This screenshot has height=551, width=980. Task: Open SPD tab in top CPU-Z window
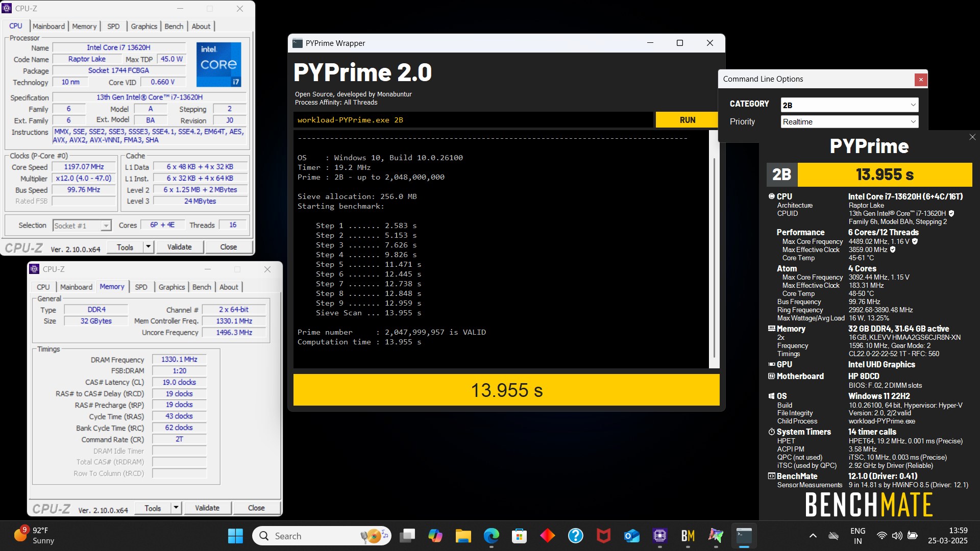[113, 27]
